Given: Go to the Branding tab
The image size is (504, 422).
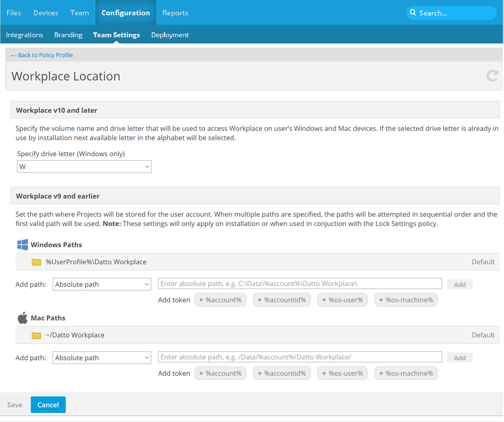Looking at the screenshot, I should 68,35.
